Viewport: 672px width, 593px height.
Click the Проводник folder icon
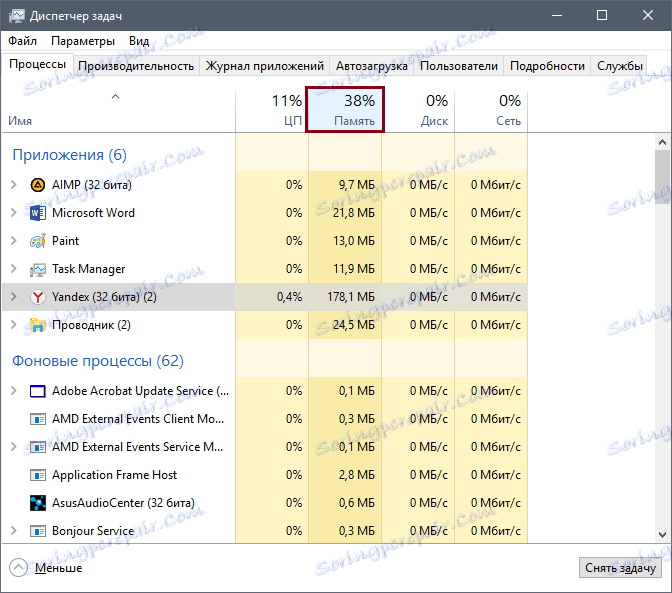pos(38,325)
